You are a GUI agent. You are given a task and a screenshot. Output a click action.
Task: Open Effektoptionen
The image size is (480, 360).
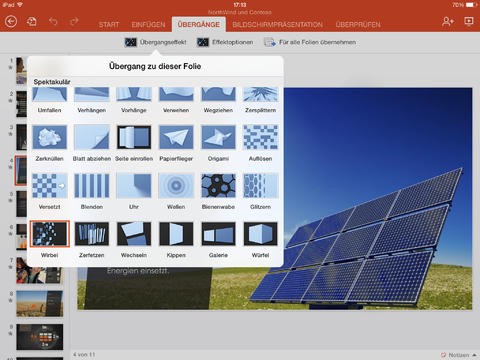coord(225,42)
